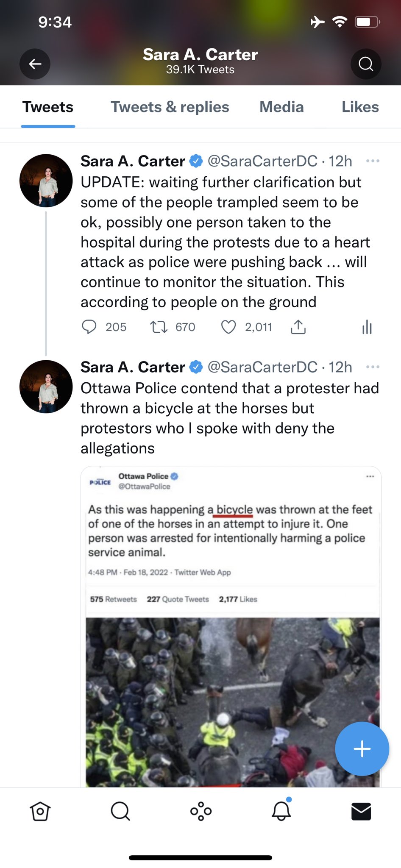View analytics of the UPDATE tweet
Screen dimensions: 401x868
pyautogui.click(x=367, y=327)
